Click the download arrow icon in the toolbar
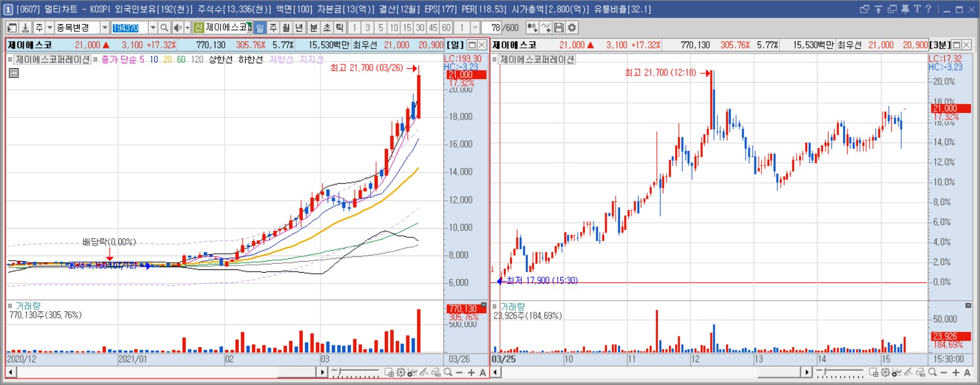This screenshot has height=385, width=980. point(25,28)
